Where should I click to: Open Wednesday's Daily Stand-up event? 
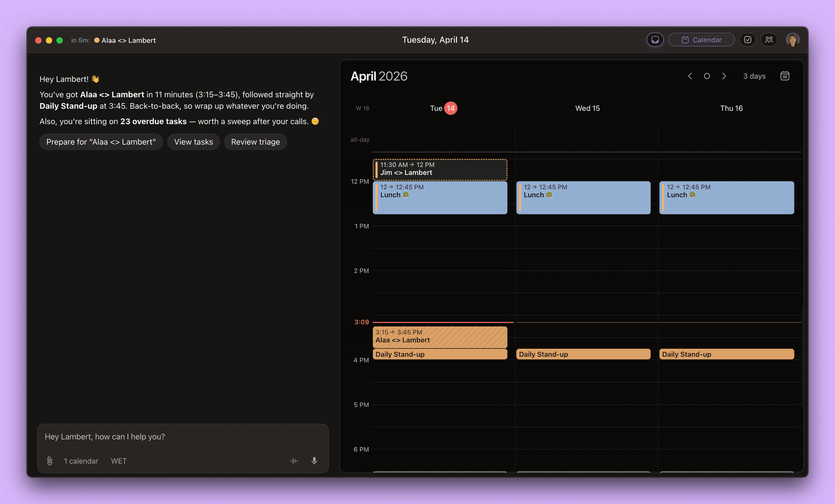pos(583,354)
